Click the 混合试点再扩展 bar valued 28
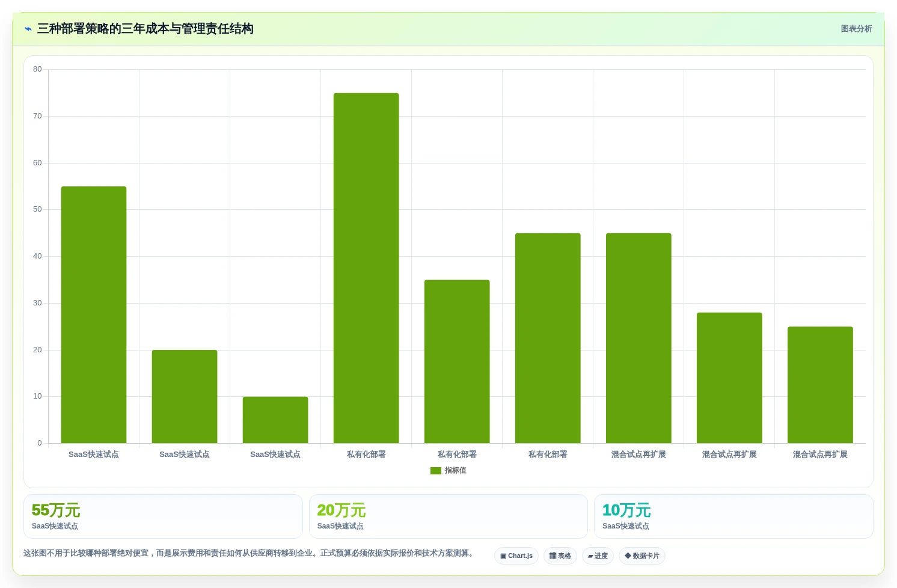 [x=729, y=378]
